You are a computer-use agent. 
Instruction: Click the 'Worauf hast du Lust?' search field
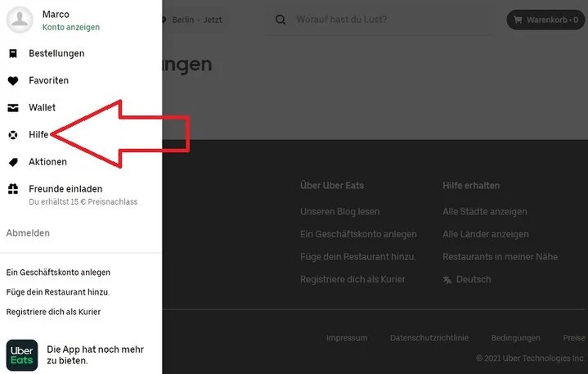pos(379,20)
